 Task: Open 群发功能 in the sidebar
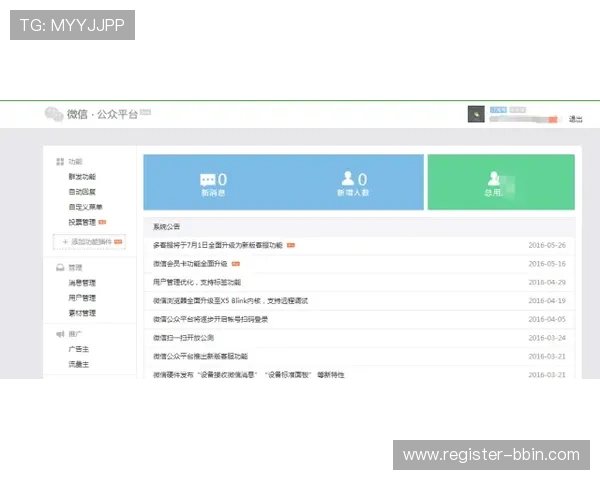coord(82,176)
